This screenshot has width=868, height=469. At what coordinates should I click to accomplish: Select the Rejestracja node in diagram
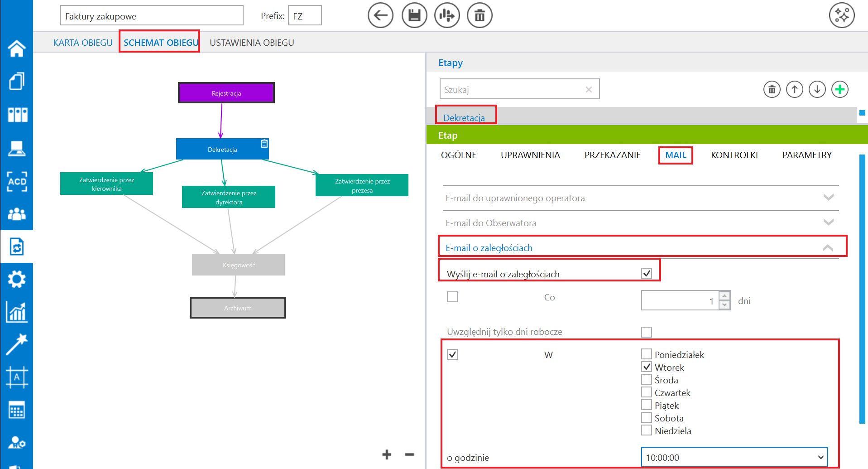[226, 93]
